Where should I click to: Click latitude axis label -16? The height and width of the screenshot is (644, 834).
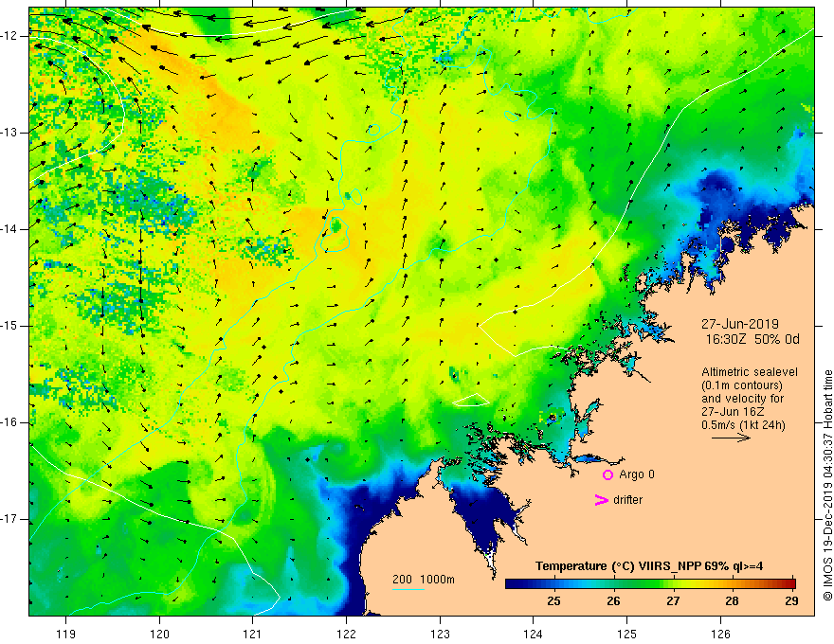coord(9,422)
